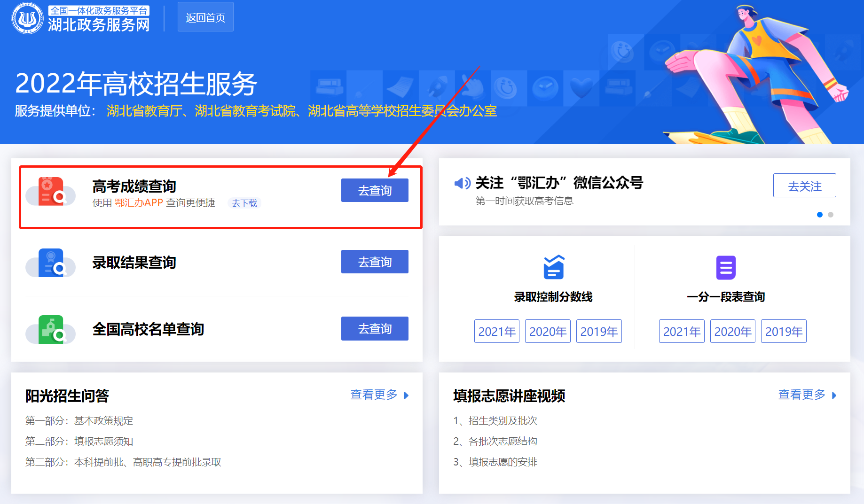Open the 一分一段表查询 purple list icon
The width and height of the screenshot is (864, 504).
pos(726,267)
